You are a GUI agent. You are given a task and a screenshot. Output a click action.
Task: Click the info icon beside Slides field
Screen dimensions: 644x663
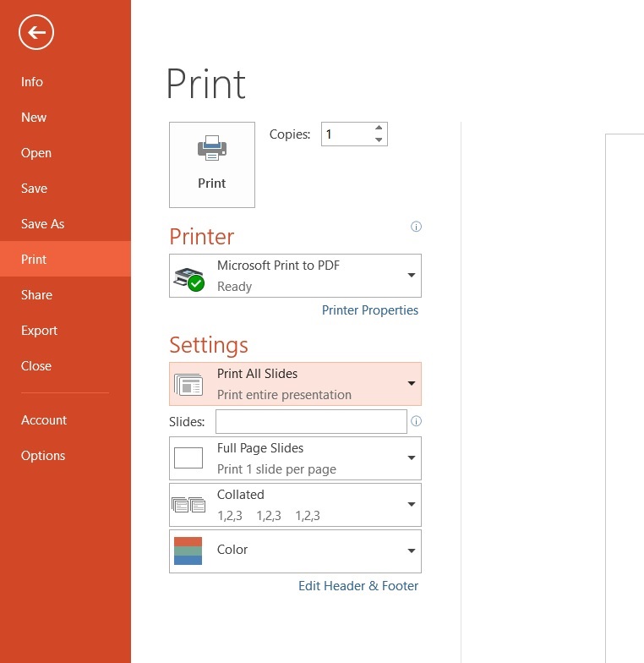click(416, 421)
